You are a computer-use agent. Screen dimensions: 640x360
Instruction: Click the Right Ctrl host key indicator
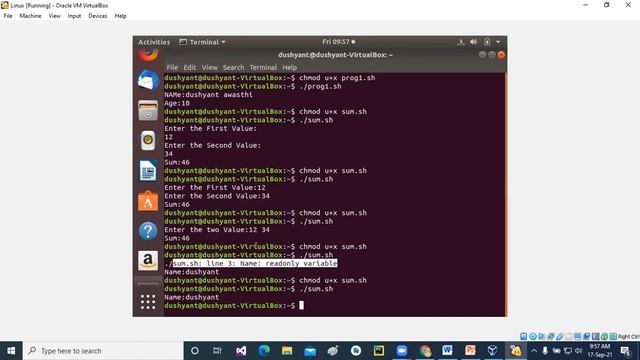(628, 336)
